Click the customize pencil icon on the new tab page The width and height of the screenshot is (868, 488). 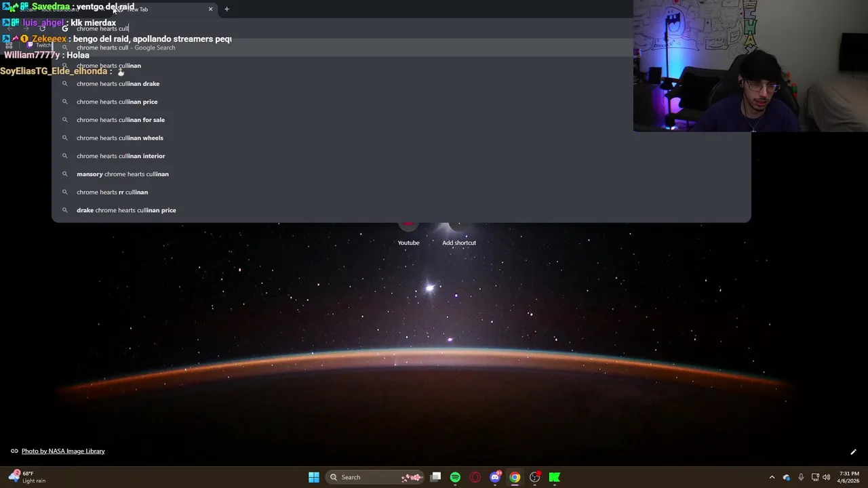click(x=853, y=452)
